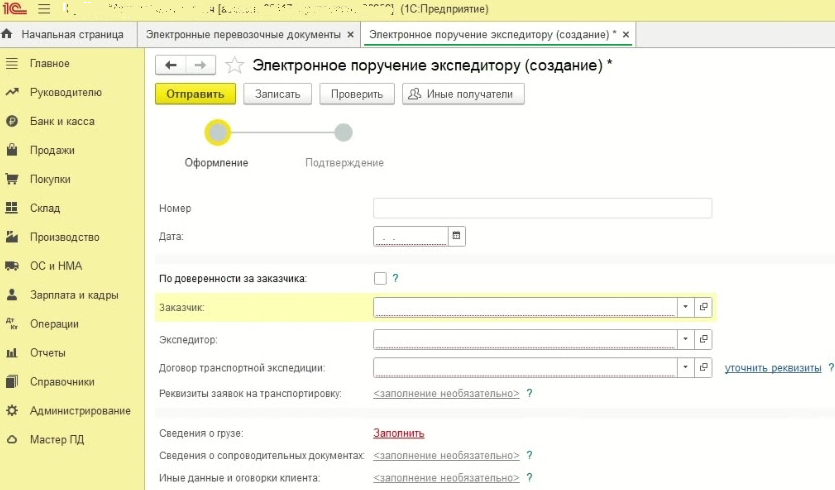Open Заказчик record with open-form icon
Viewport: 835px width, 490px height.
coord(703,307)
